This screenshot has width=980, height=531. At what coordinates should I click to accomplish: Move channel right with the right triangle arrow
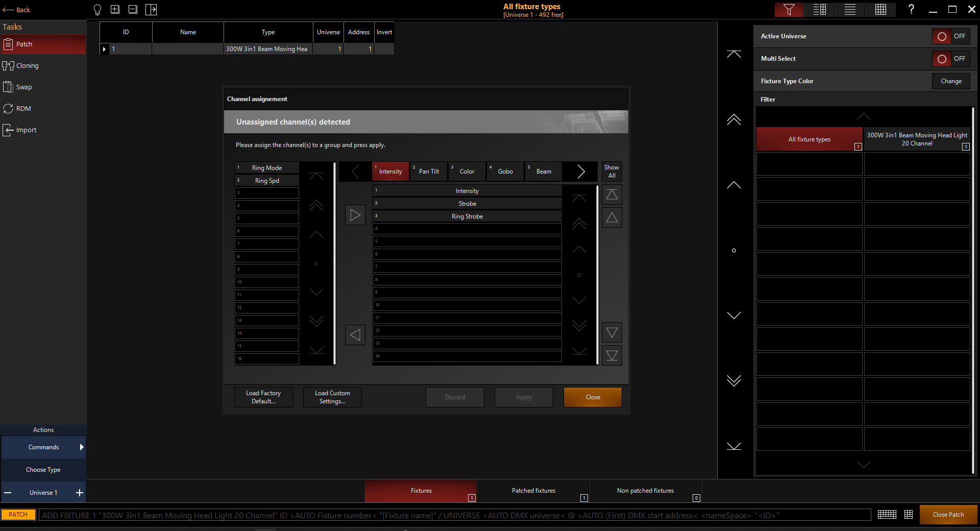click(x=355, y=215)
